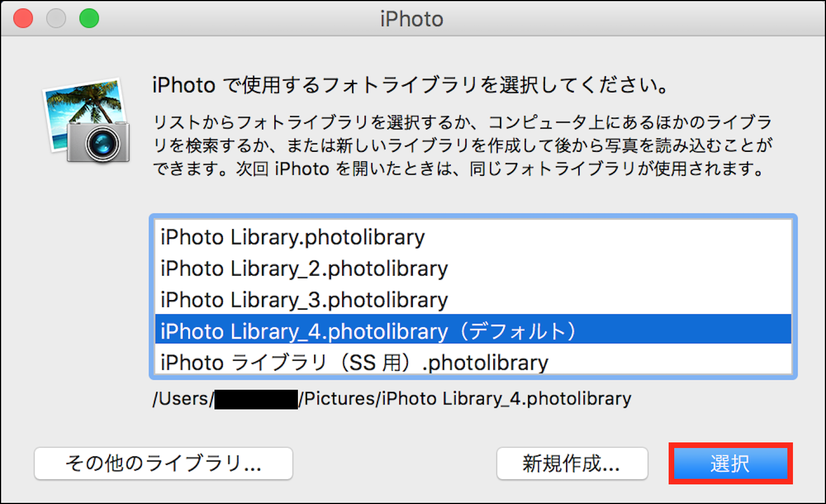Close the iPhoto dialog with the red button

(x=23, y=18)
